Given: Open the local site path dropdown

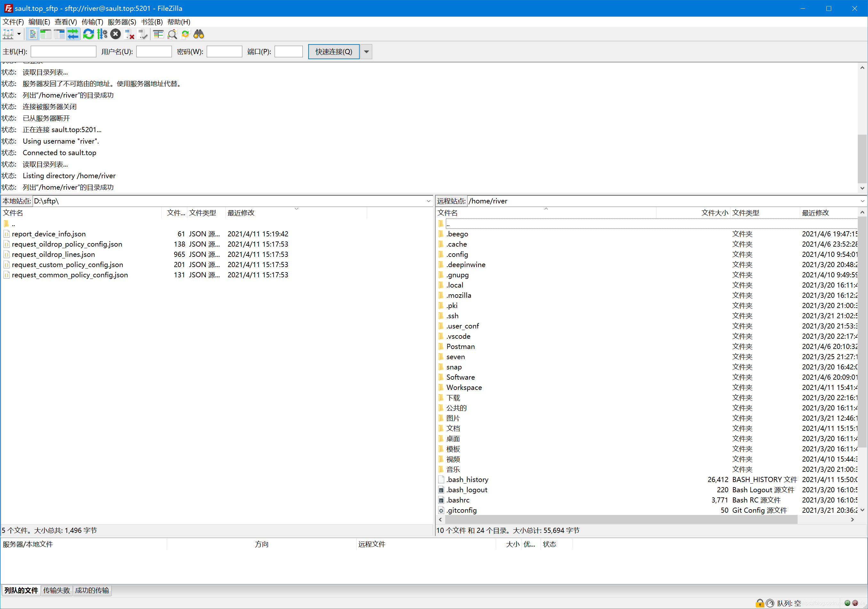Looking at the screenshot, I should point(428,201).
